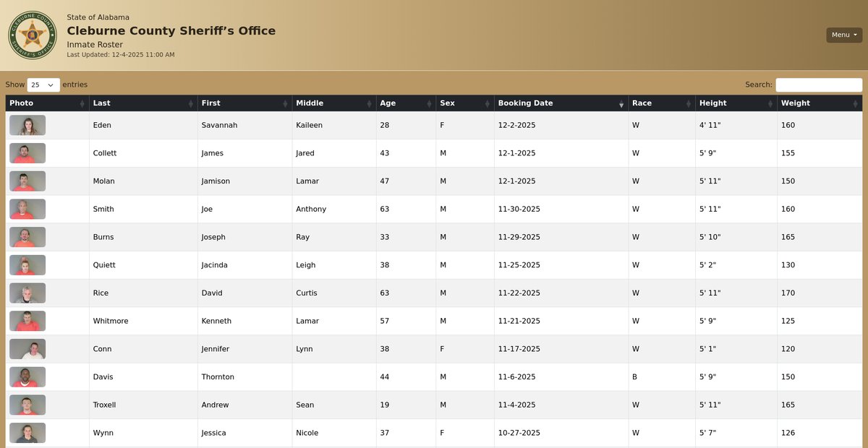Click the Whitmore last name cell

111,321
